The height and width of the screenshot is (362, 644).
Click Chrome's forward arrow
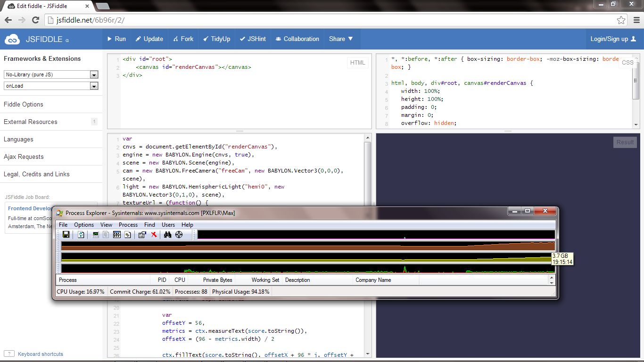[x=22, y=20]
